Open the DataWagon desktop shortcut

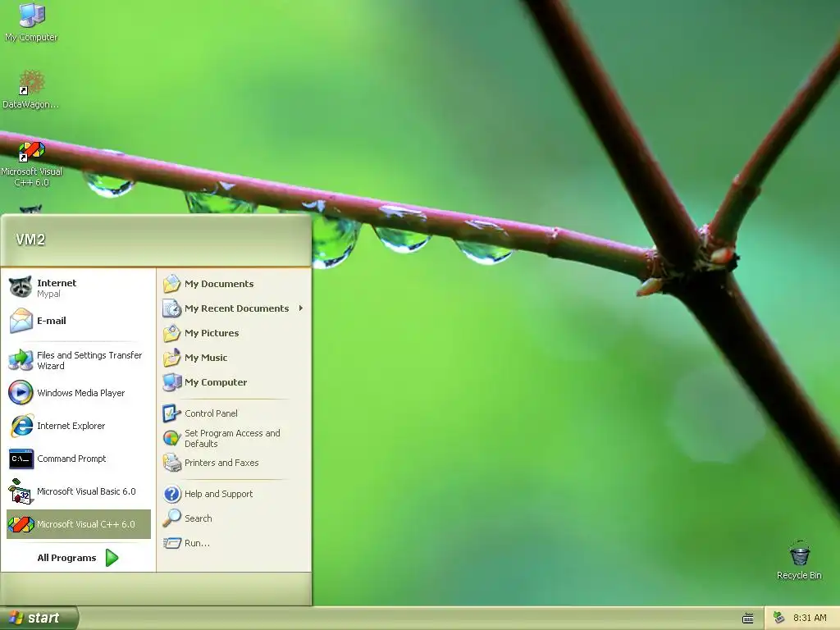tap(31, 89)
